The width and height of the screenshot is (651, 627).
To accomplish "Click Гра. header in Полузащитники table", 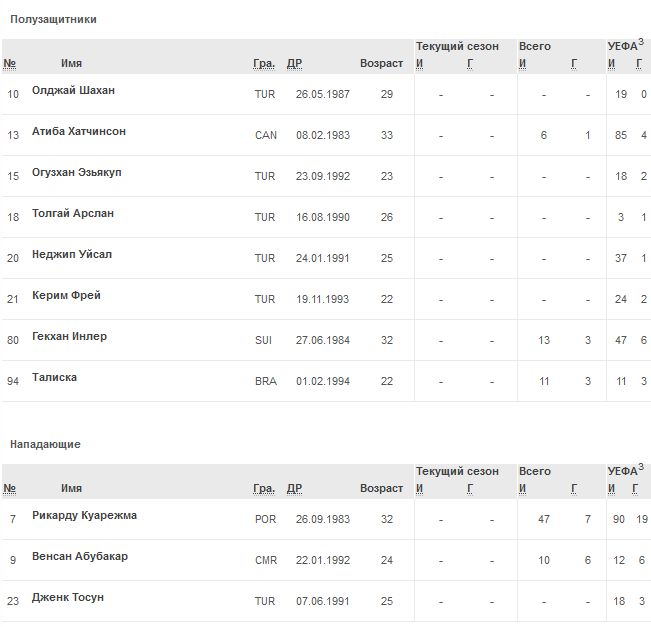I will 264,64.
